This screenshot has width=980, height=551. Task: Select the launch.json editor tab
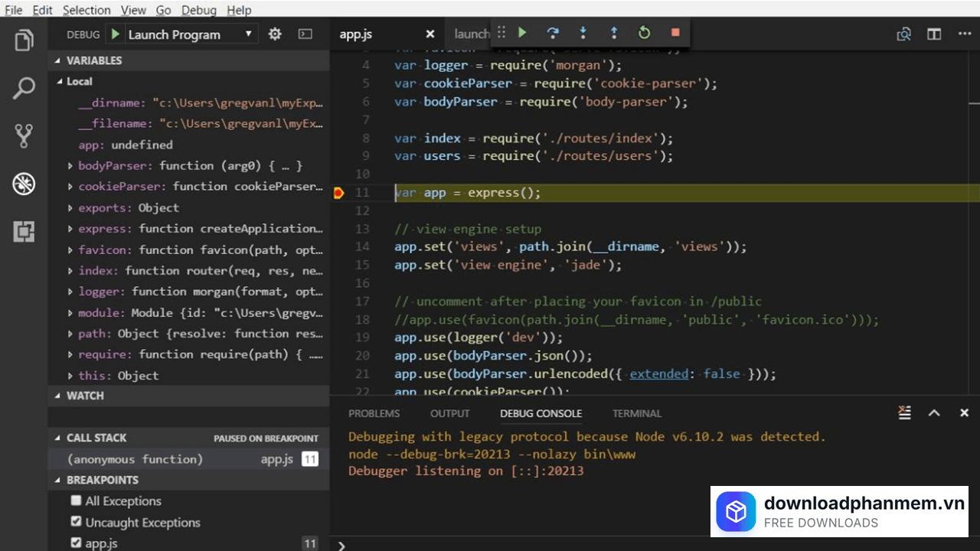471,34
